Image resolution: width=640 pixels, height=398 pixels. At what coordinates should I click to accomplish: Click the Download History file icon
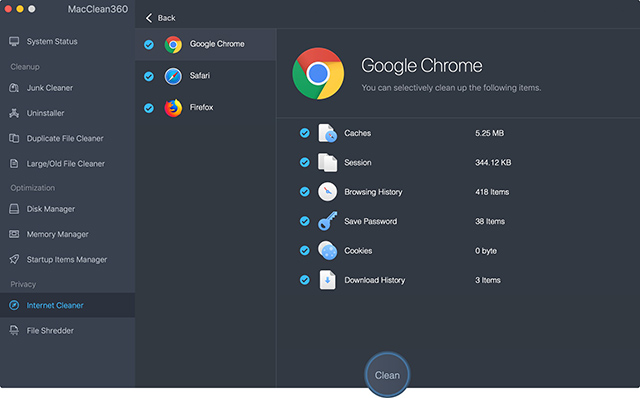[x=328, y=280]
